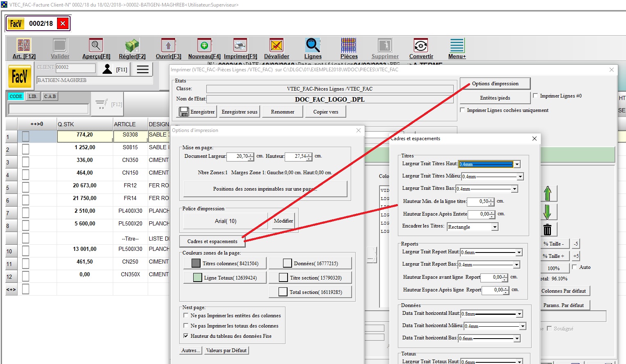Image resolution: width=626 pixels, height=364 pixels.
Task: Open the hamburger menu next to [F11]
Action: (x=143, y=69)
